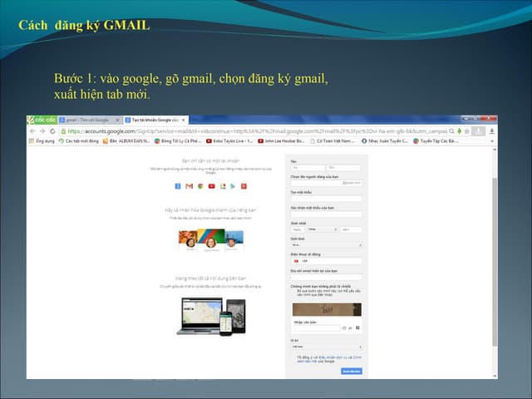532x399 pixels.
Task: Click the Tạo mật khẩu password field
Action: pyautogui.click(x=325, y=198)
